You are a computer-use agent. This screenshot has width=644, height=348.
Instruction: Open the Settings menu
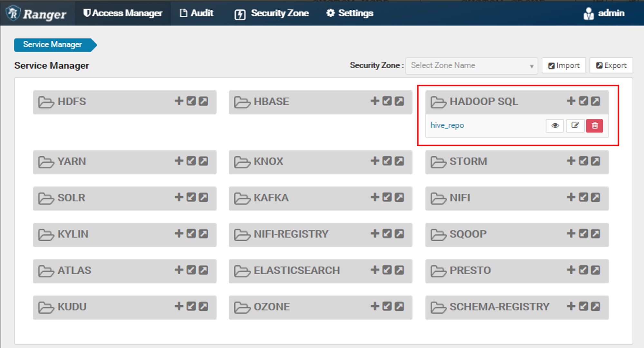tap(350, 13)
